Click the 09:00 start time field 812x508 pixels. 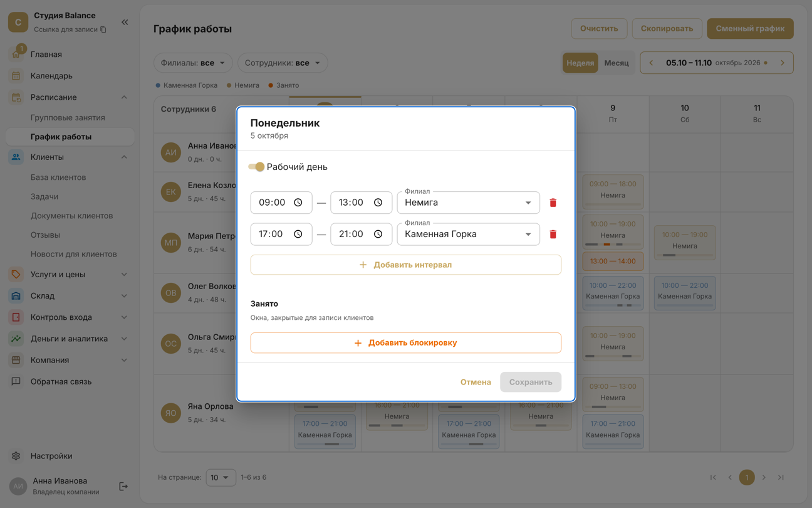click(281, 203)
